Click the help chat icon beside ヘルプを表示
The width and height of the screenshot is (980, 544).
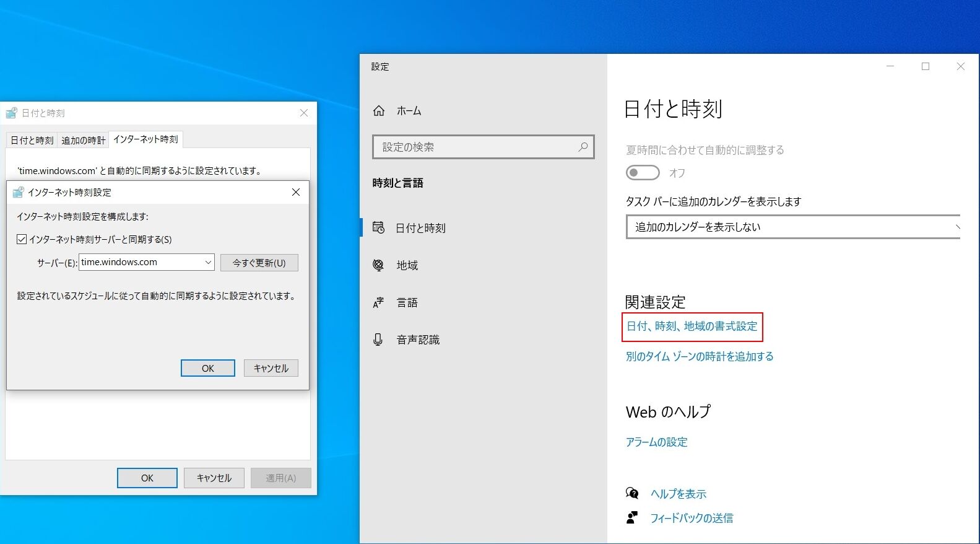(632, 493)
